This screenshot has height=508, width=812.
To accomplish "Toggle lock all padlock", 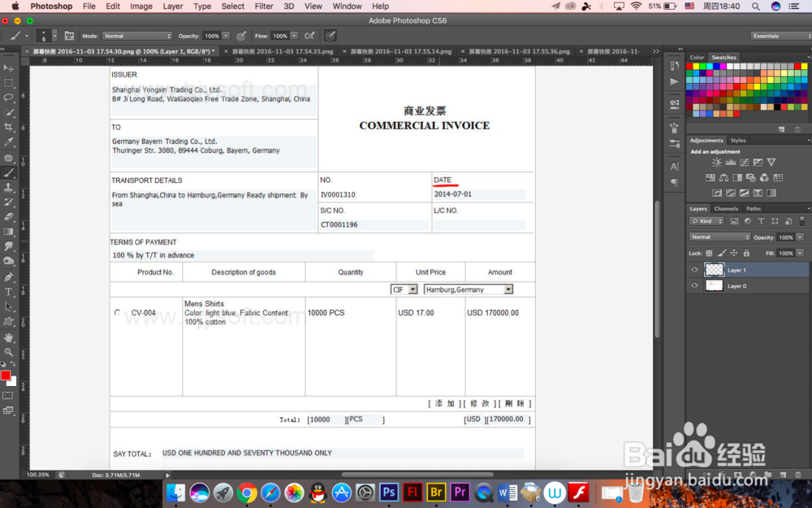I will click(746, 253).
